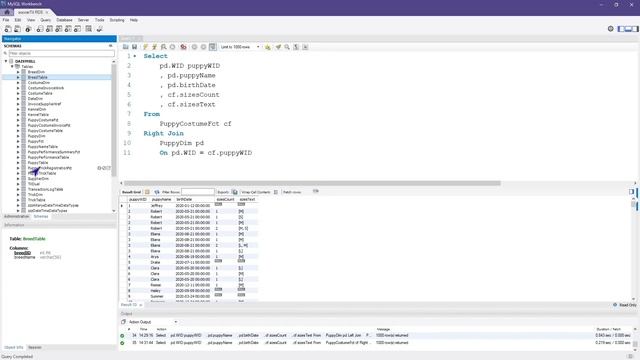
Task: Execute the statement under cursor lightning icon
Action: [154, 47]
